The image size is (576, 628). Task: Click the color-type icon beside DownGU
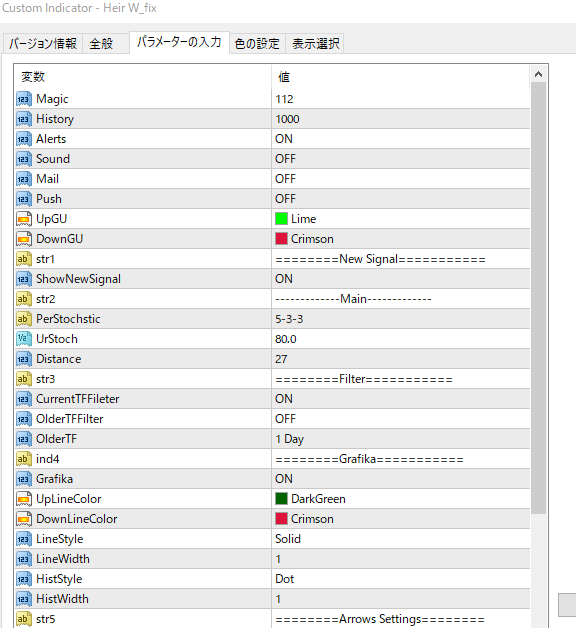click(x=24, y=239)
